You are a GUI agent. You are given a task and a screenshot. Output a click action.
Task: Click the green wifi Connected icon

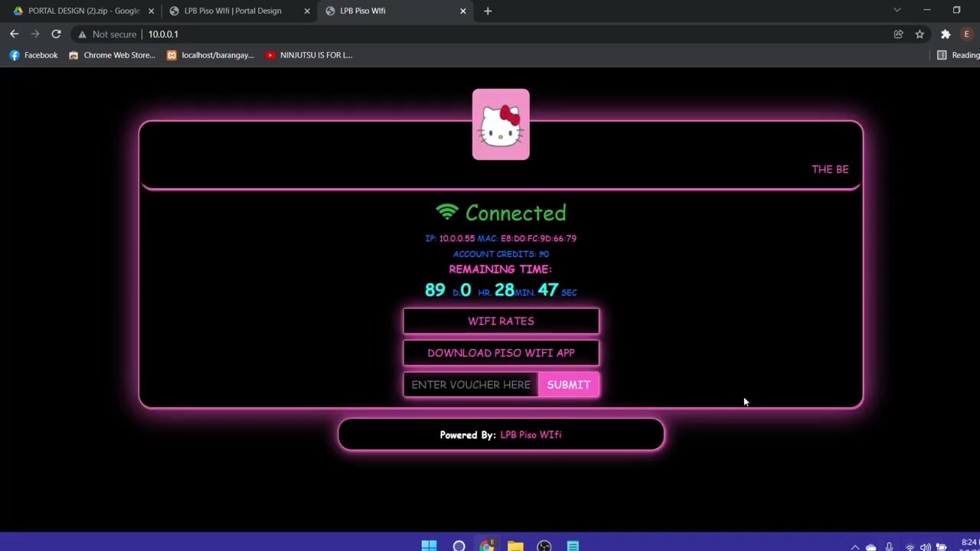(x=447, y=212)
